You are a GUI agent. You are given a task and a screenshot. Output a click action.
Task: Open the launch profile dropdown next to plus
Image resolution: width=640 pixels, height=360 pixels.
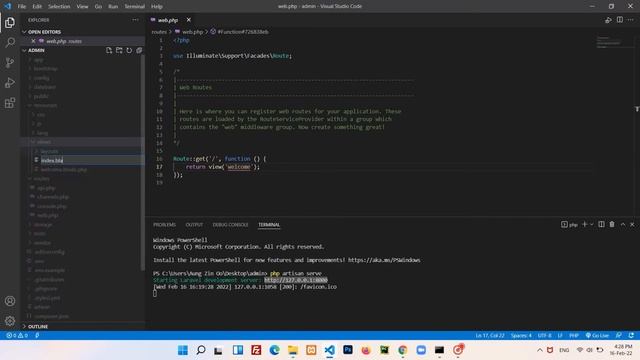click(591, 224)
